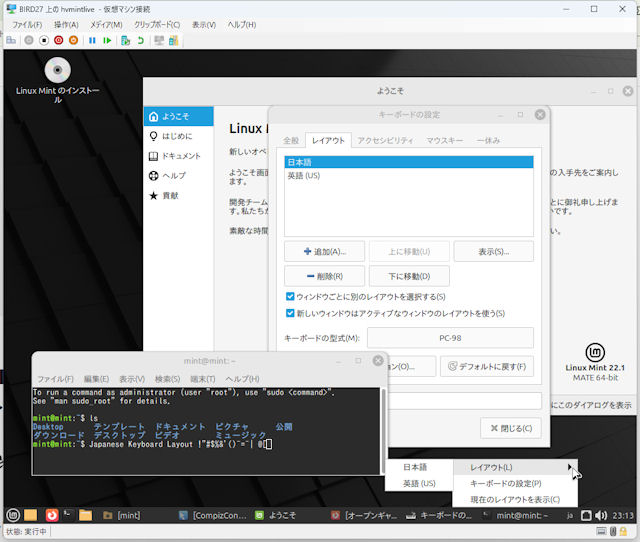
Task: Open terminal 編集(E) menu
Action: pos(96,379)
